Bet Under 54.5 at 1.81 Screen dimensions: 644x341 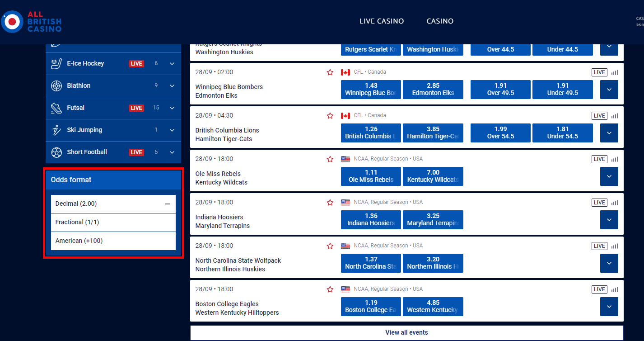563,133
